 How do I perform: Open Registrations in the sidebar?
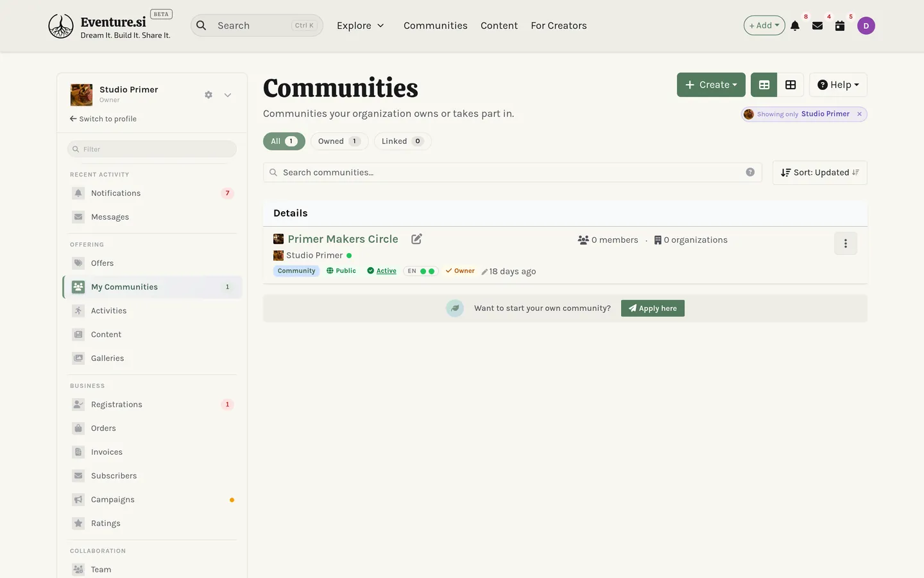coord(152,405)
